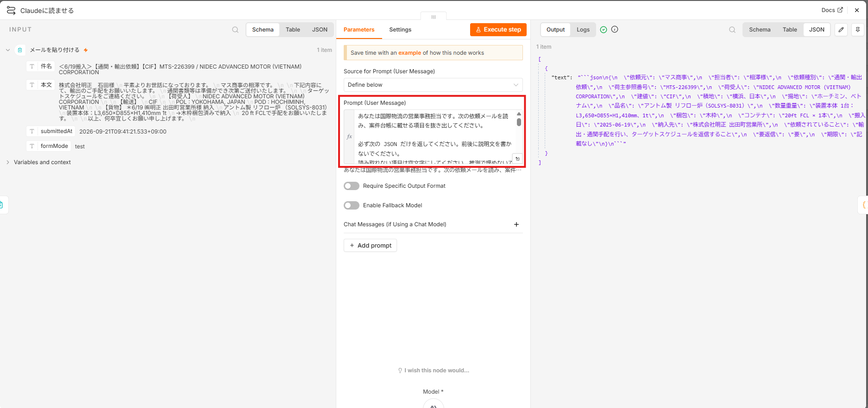Expand Variables and context section
Viewport: 868px width, 408px height.
pyautogui.click(x=8, y=162)
